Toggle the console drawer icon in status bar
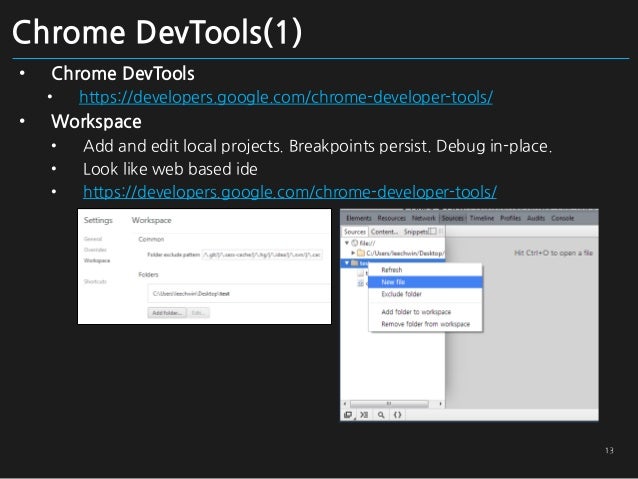 364,415
